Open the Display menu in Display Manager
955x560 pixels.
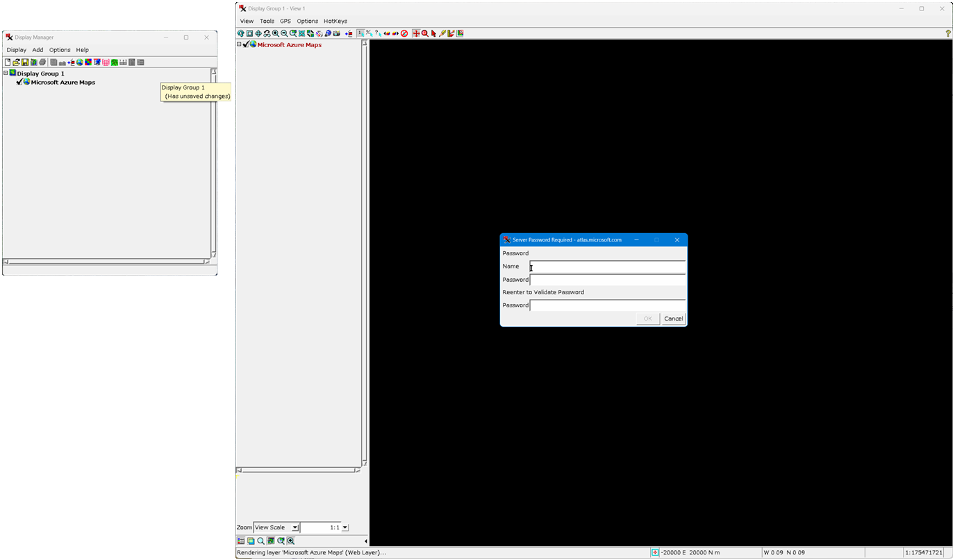17,50
